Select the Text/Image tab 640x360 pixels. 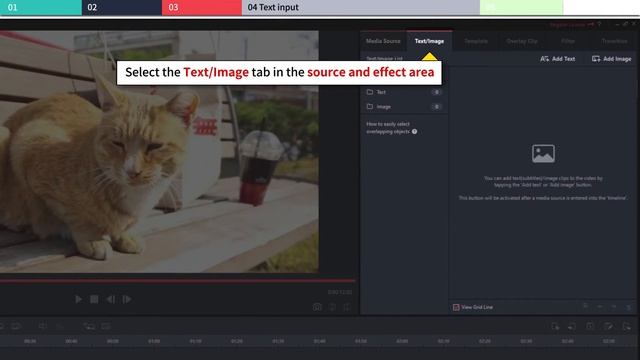pos(429,41)
